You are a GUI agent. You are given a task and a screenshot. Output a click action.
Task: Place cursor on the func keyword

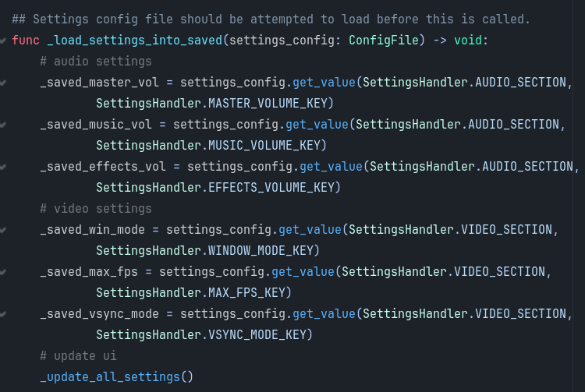[26, 41]
